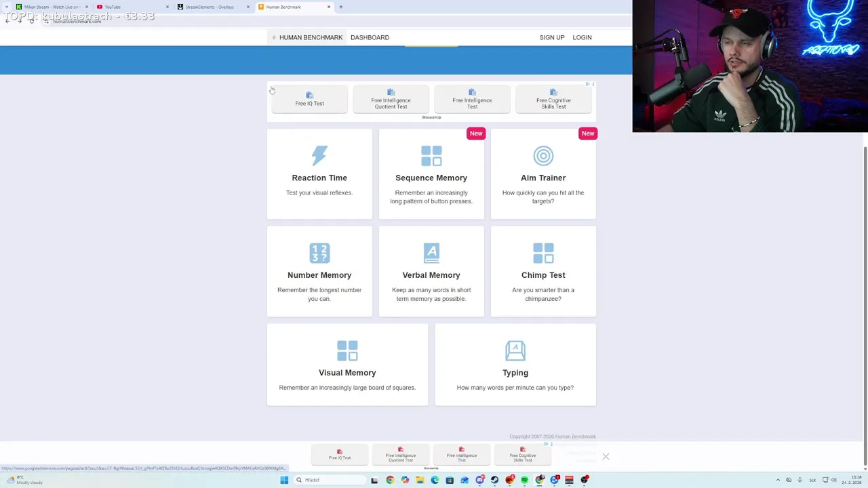Open the Aim Trainer target icon
Viewport: 868px width, 488px height.
point(543,156)
